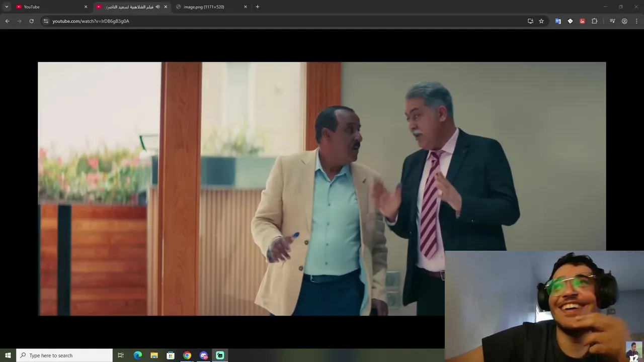Switch to Google Chrome on the taskbar
Image resolution: width=644 pixels, height=362 pixels.
coord(187,355)
